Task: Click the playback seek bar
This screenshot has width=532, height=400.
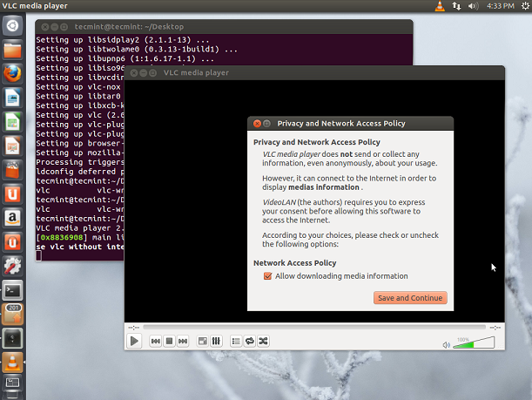Action: coord(313,327)
